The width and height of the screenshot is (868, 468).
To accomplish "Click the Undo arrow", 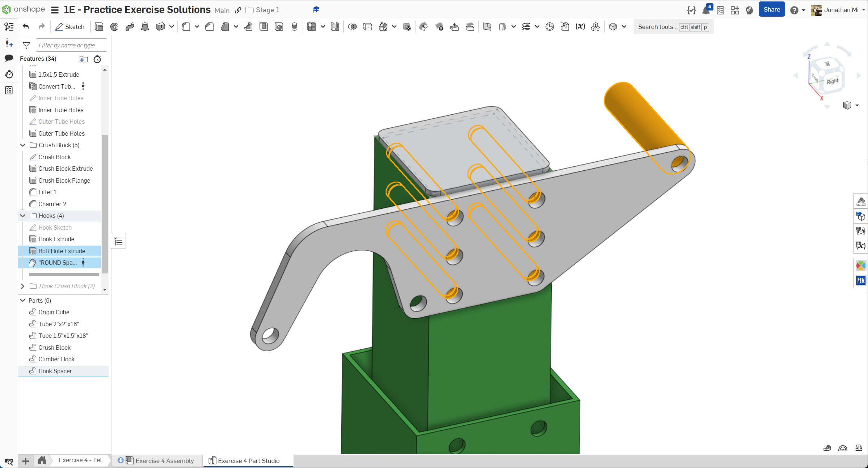I will 26,27.
